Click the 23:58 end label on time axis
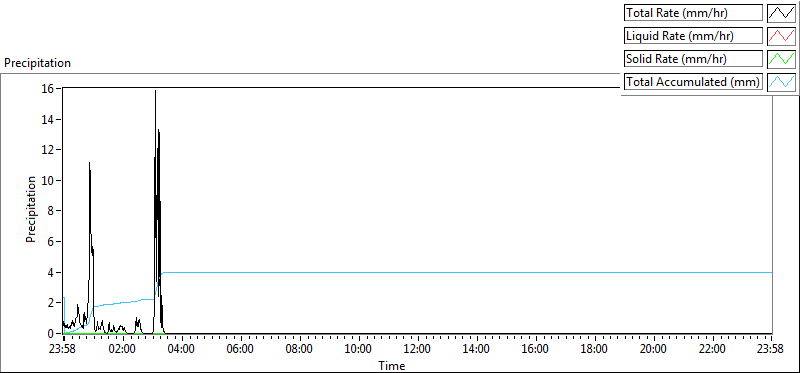The height and width of the screenshot is (373, 800). point(772,350)
